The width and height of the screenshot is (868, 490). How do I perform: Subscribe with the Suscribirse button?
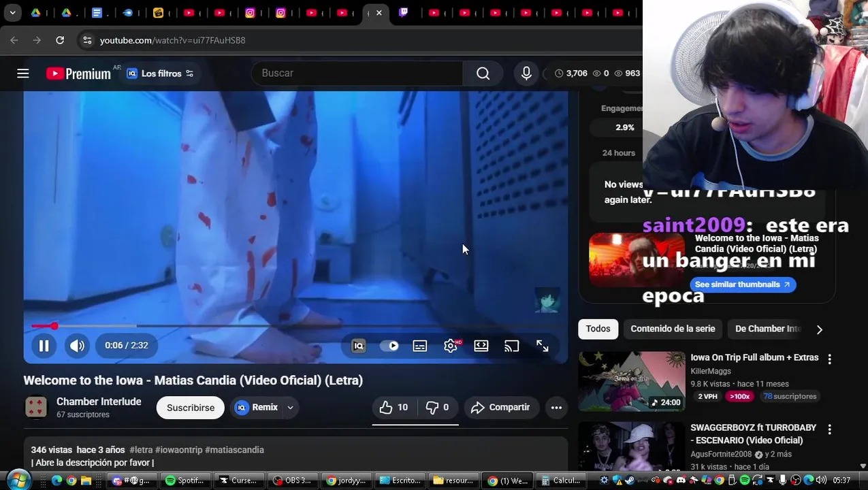point(191,408)
